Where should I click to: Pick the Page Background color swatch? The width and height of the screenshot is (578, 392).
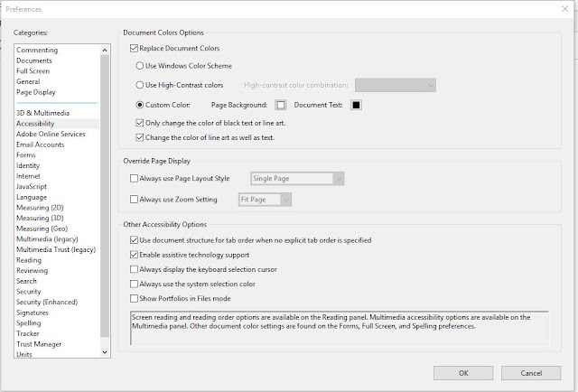point(281,105)
